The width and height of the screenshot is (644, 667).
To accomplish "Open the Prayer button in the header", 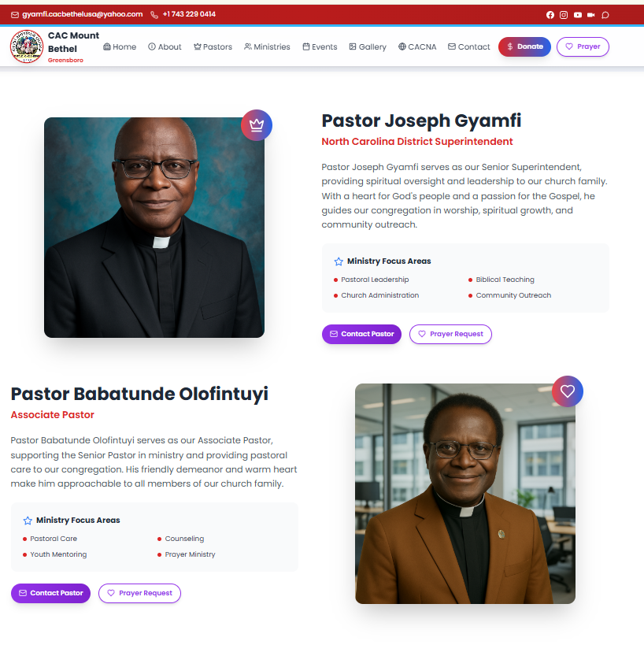I will point(583,46).
